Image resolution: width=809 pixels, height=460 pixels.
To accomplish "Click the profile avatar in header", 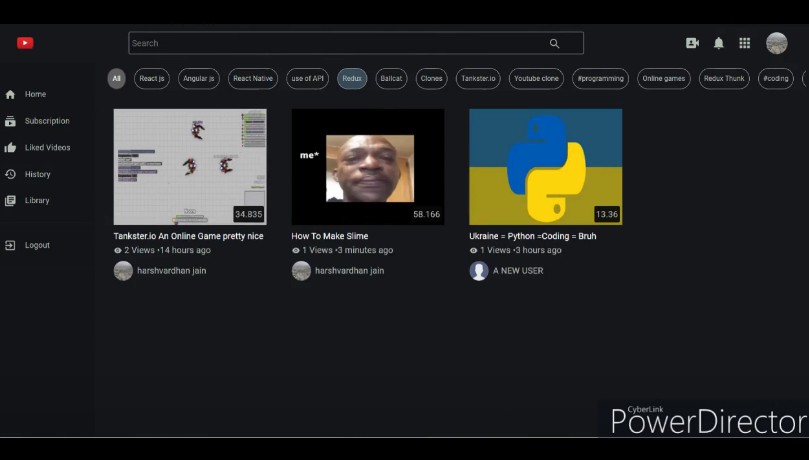I will (x=776, y=43).
